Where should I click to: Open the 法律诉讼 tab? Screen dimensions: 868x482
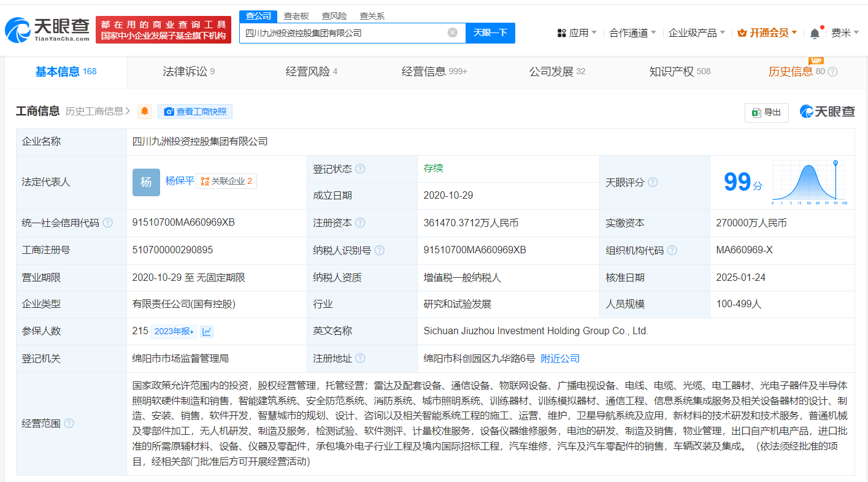(x=189, y=72)
